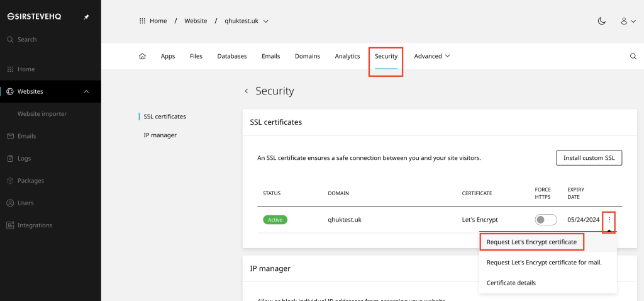The height and width of the screenshot is (301, 644).
Task: Click the Home grid icon in sidebar
Action: pos(10,69)
